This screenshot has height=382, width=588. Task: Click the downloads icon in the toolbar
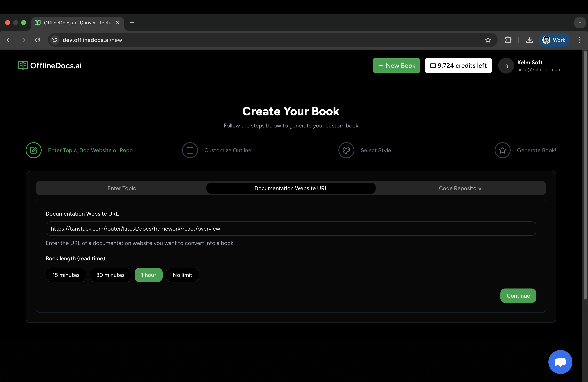point(529,40)
